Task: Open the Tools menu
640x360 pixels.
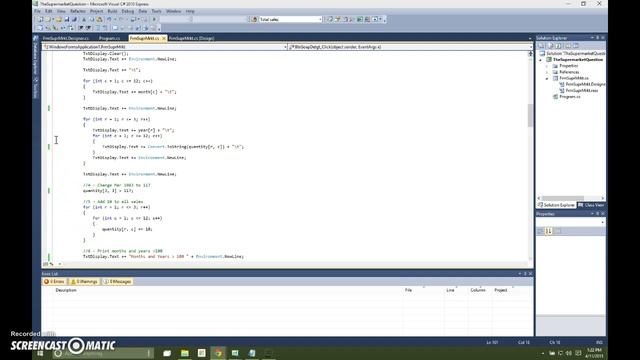Action: tap(156, 11)
